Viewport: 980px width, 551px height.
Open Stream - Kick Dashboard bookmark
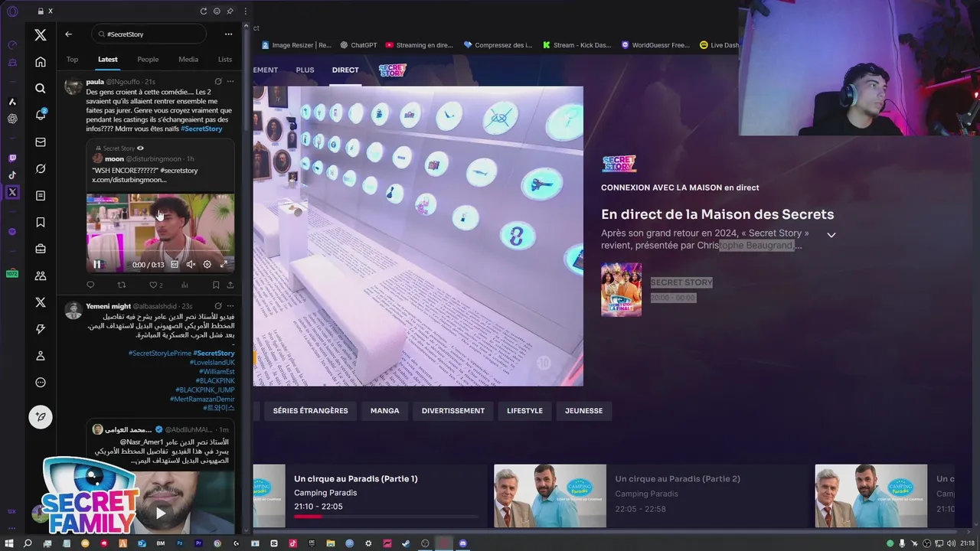[x=577, y=45]
